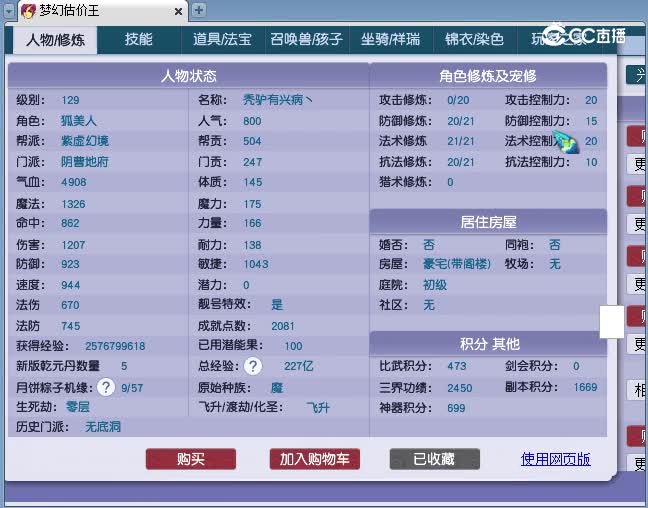Click the 总经验 value 227亿
This screenshot has width=648, height=508.
(x=299, y=366)
